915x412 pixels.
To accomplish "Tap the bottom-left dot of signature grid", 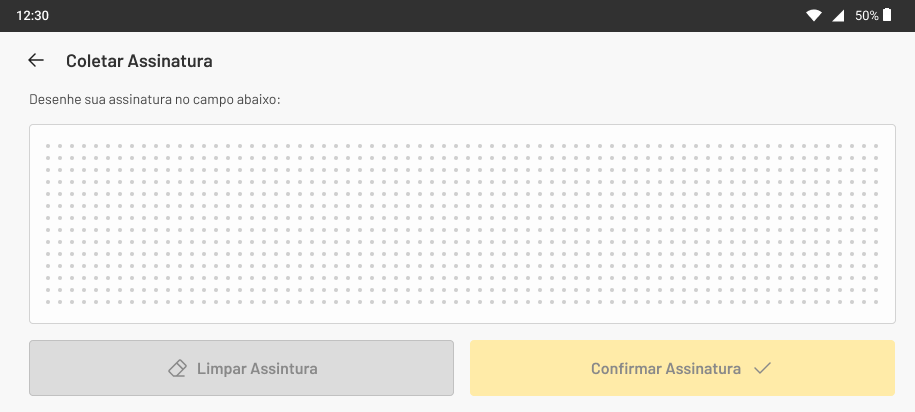I will pos(48,302).
